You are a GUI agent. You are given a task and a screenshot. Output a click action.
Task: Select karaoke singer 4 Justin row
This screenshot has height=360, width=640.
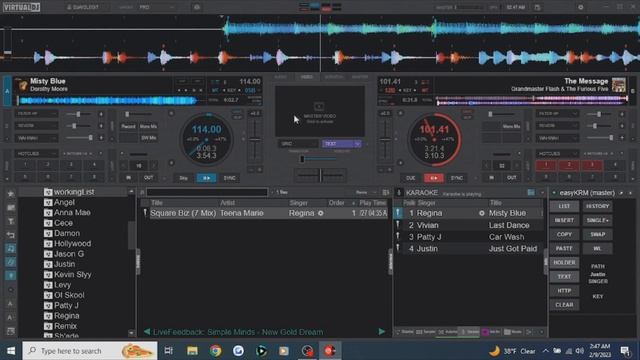coord(469,249)
